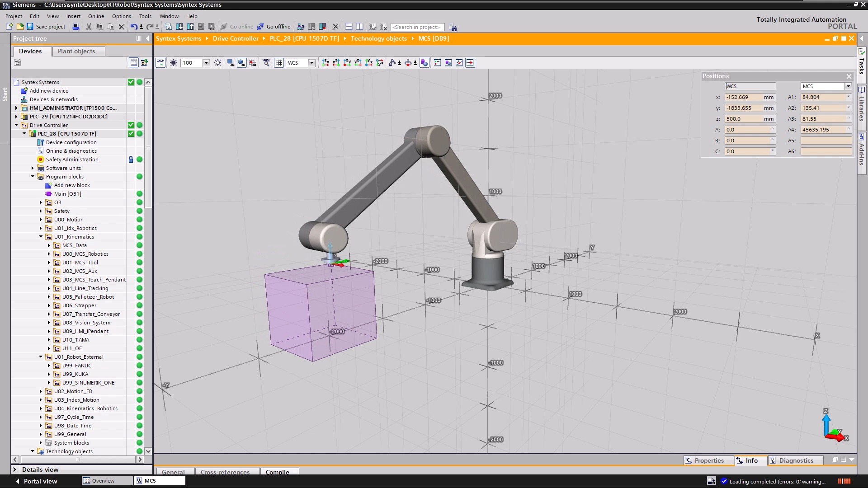Click the Accessible devices icon
This screenshot has width=868, height=488.
coord(300,27)
